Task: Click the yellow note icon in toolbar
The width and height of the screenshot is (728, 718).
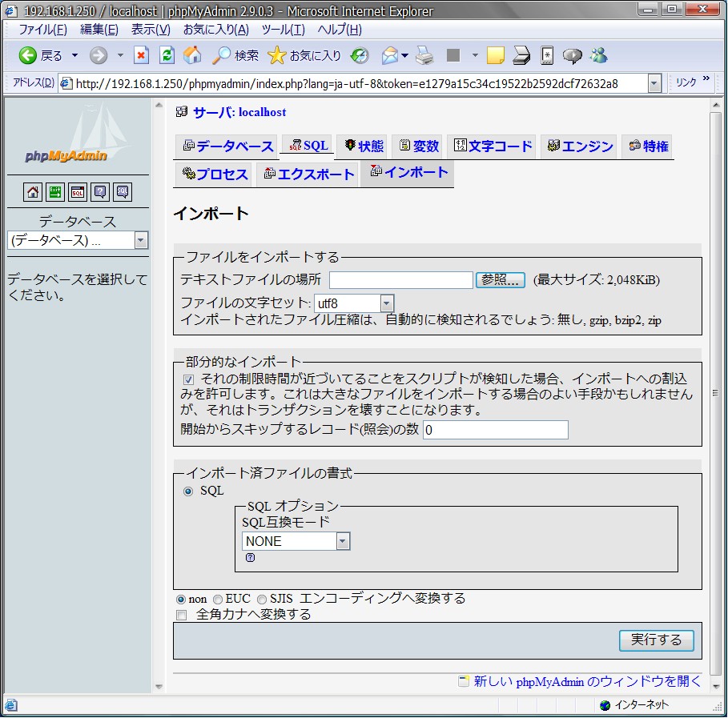Action: (495, 56)
